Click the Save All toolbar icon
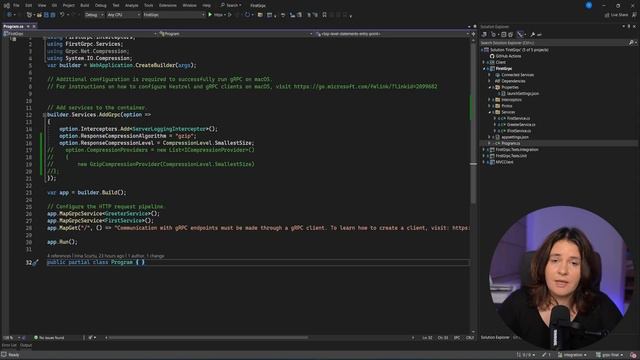This screenshot has height=360, width=640. tap(53, 15)
